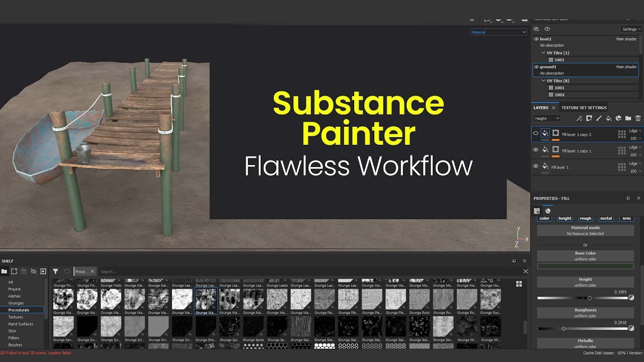The height and width of the screenshot is (362, 644).
Task: Remove the Procedurals filter tag in shelf
Action: [x=92, y=271]
